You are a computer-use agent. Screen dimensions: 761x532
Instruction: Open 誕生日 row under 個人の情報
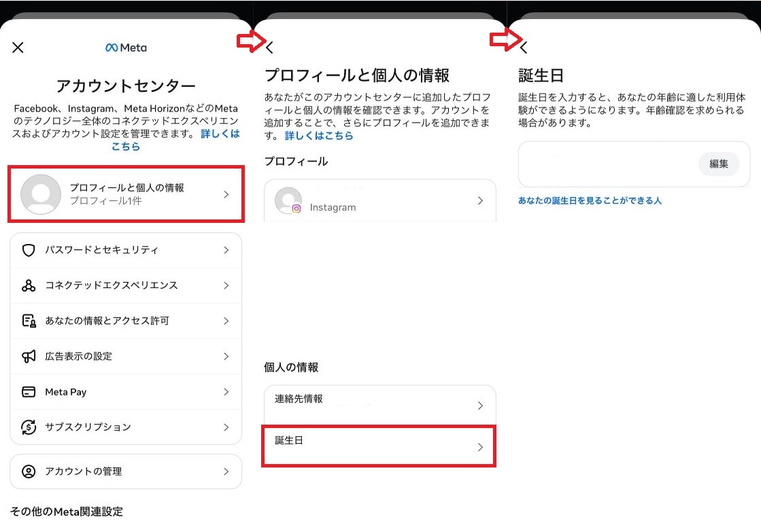[379, 446]
